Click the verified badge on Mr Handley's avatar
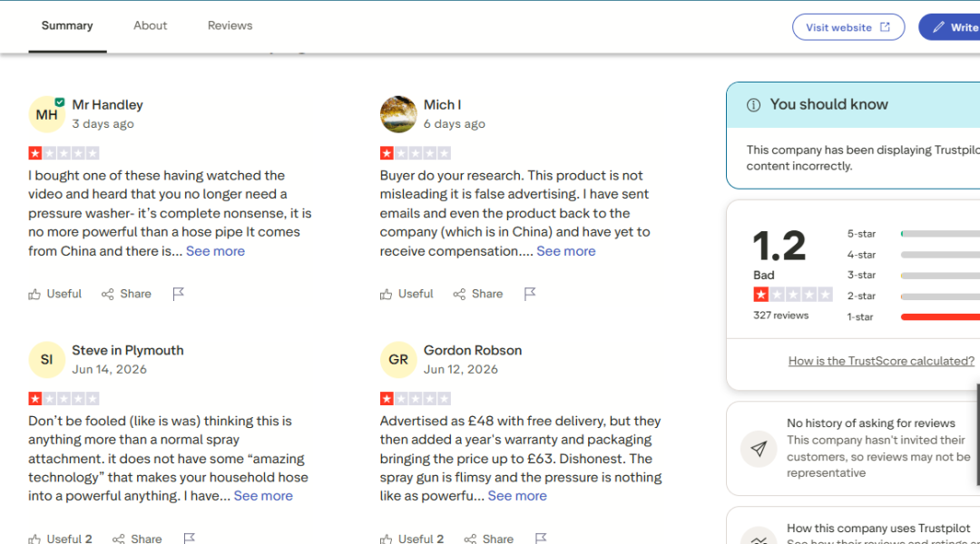 coord(59,102)
